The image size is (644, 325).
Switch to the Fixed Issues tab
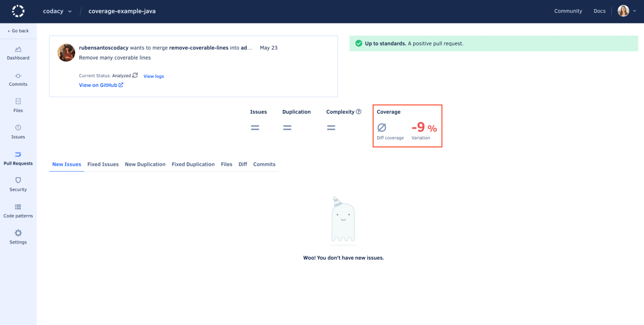[x=103, y=164]
